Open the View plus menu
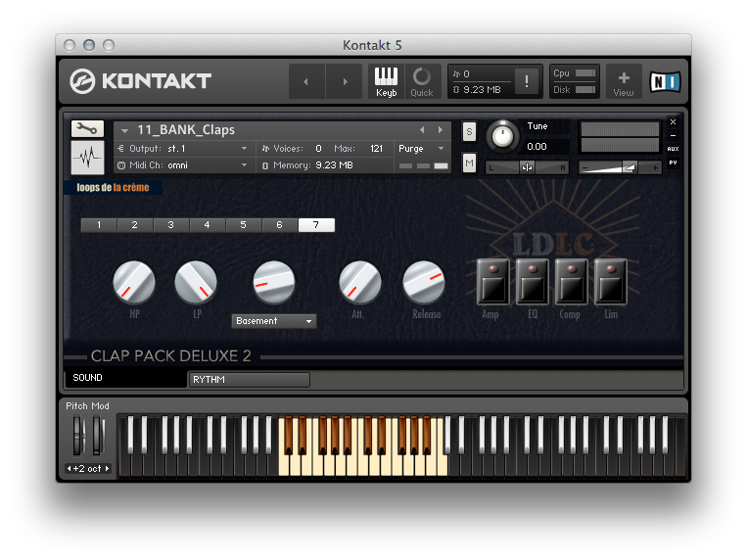This screenshot has height=560, width=747. [624, 81]
